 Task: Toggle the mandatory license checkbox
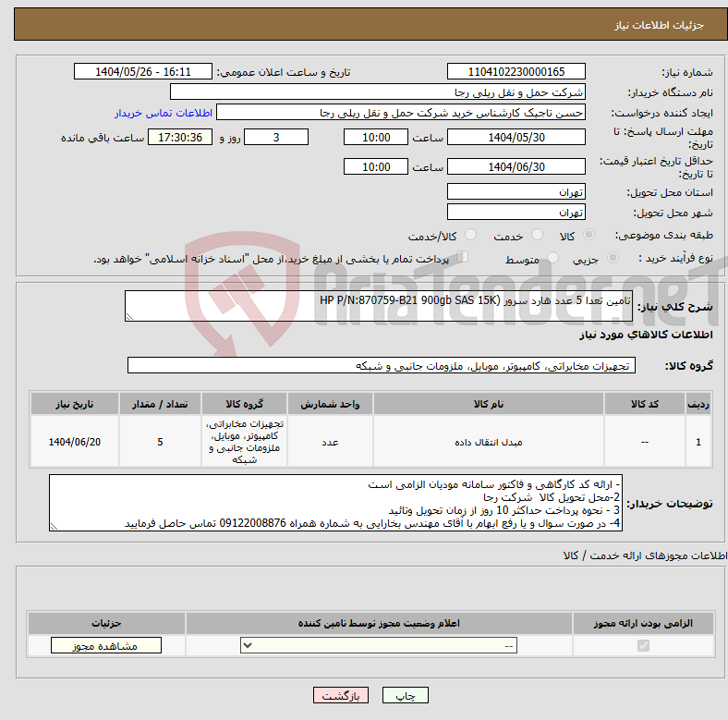coord(643,646)
